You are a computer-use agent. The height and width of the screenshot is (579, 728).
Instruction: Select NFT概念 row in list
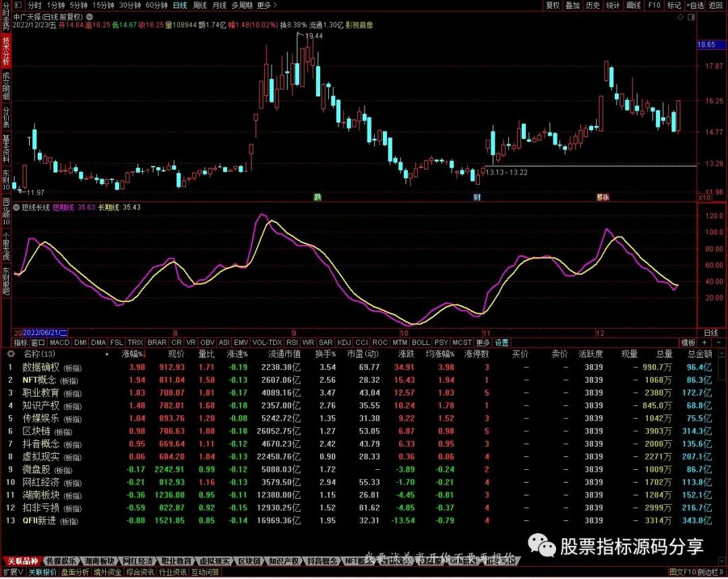(x=364, y=380)
